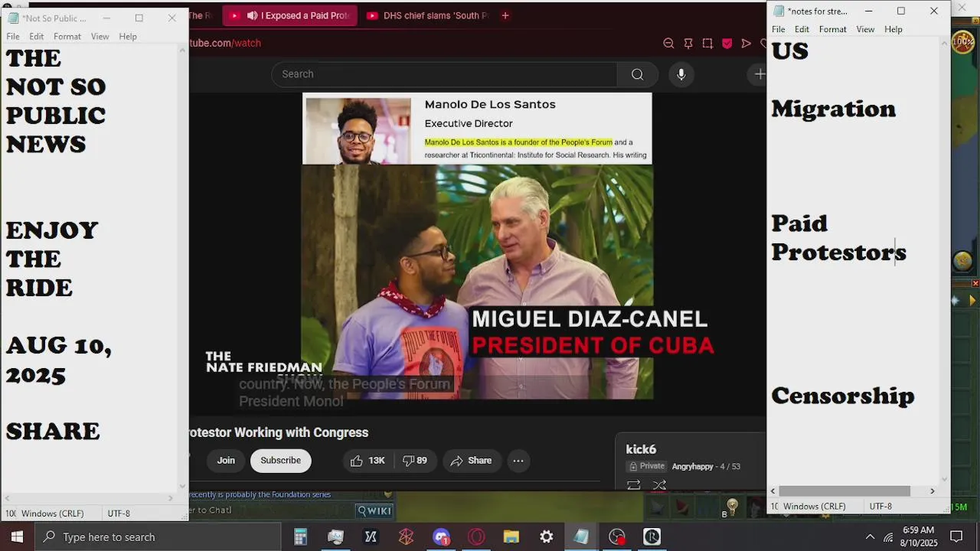Click the Subscribe button

pos(280,461)
